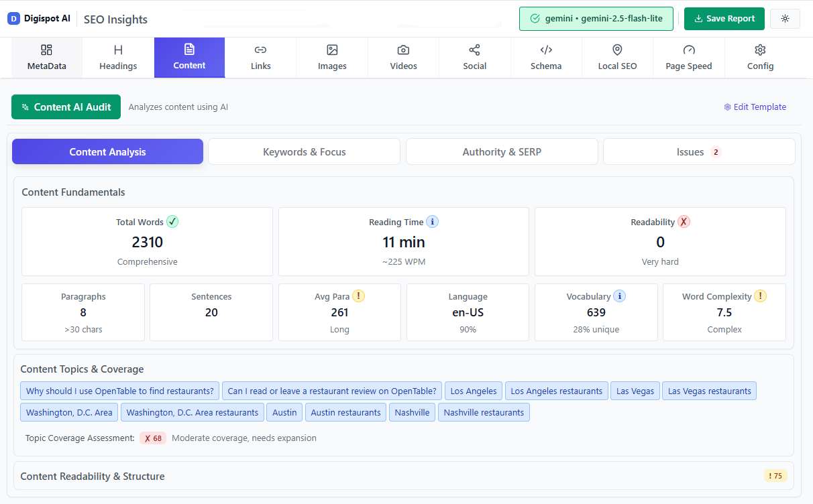The height and width of the screenshot is (504, 813).
Task: Open Config using the gear icon
Action: coord(759,50)
